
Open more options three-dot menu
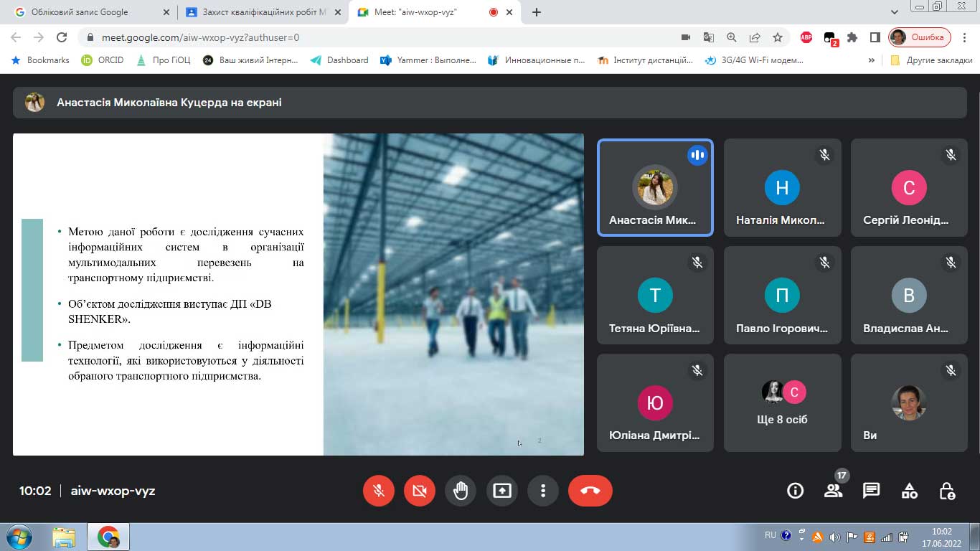coord(543,491)
